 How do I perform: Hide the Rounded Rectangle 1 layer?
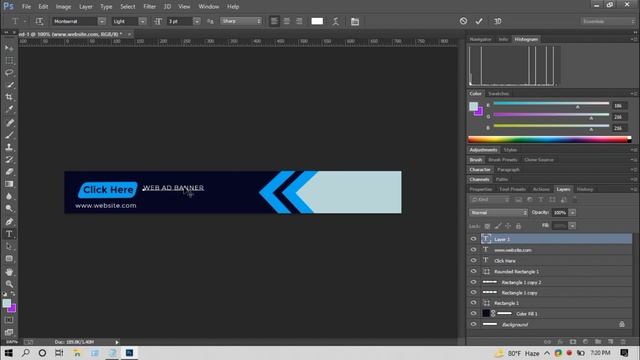point(473,271)
